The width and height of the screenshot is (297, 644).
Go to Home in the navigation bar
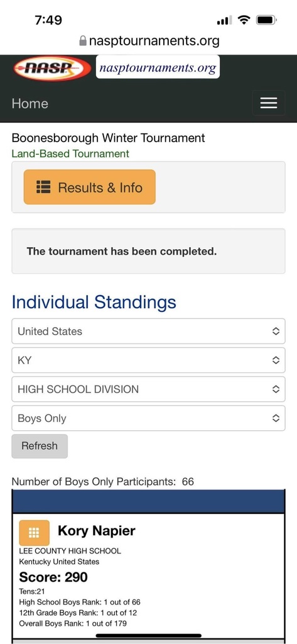30,103
